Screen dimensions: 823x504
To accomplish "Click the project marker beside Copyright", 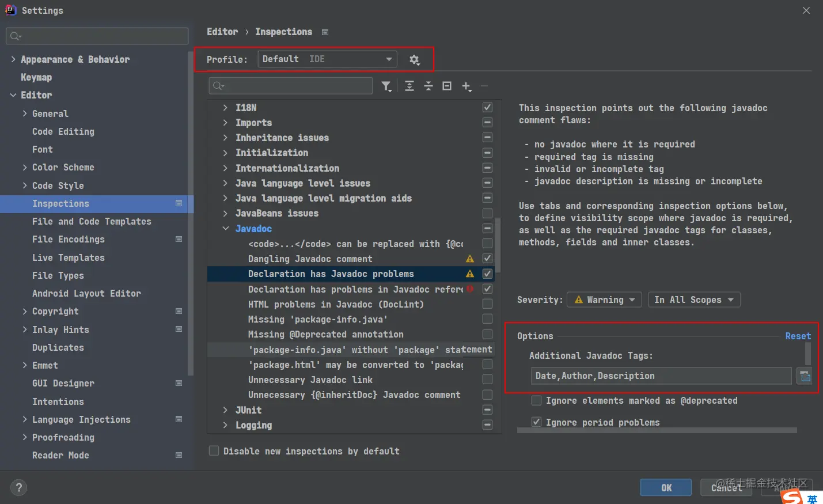I will [x=179, y=311].
